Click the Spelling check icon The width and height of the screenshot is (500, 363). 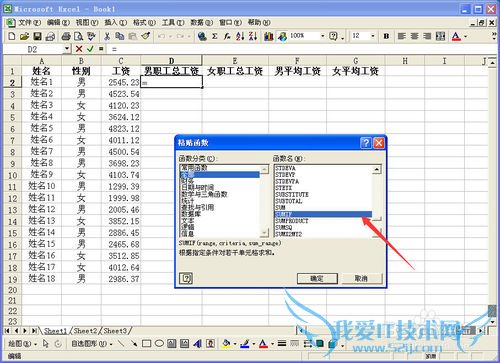(x=91, y=36)
